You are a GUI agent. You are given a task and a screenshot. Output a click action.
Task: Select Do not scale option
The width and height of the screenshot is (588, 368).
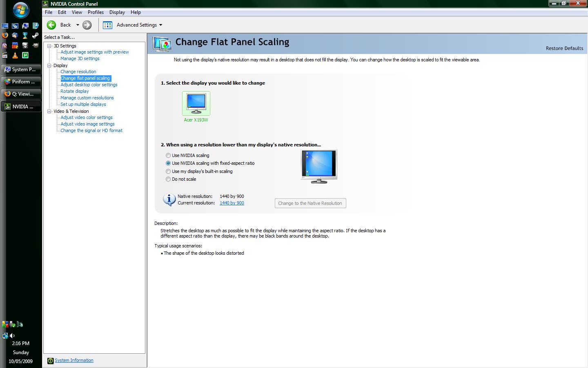click(168, 179)
